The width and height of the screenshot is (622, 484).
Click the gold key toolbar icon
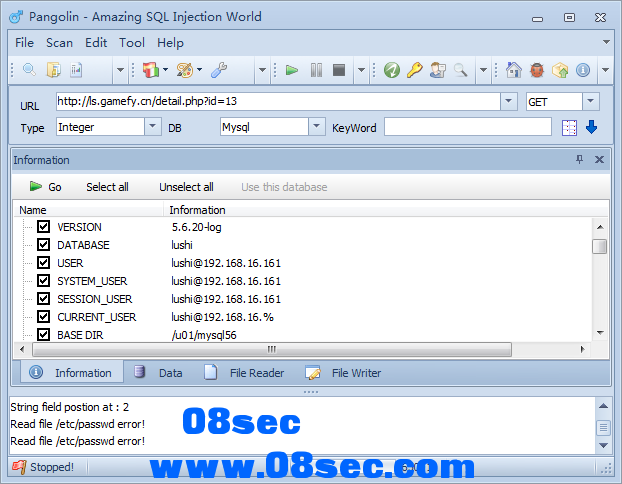415,70
